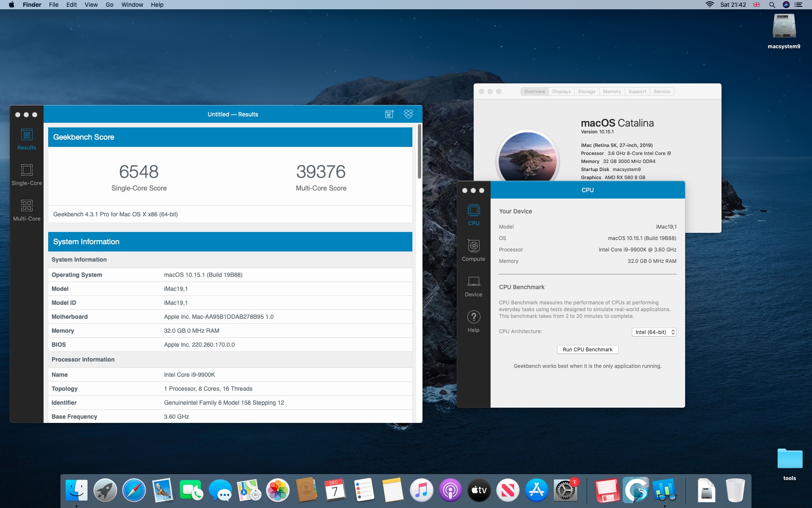Click the Results window vertical scrollbar

[x=419, y=152]
